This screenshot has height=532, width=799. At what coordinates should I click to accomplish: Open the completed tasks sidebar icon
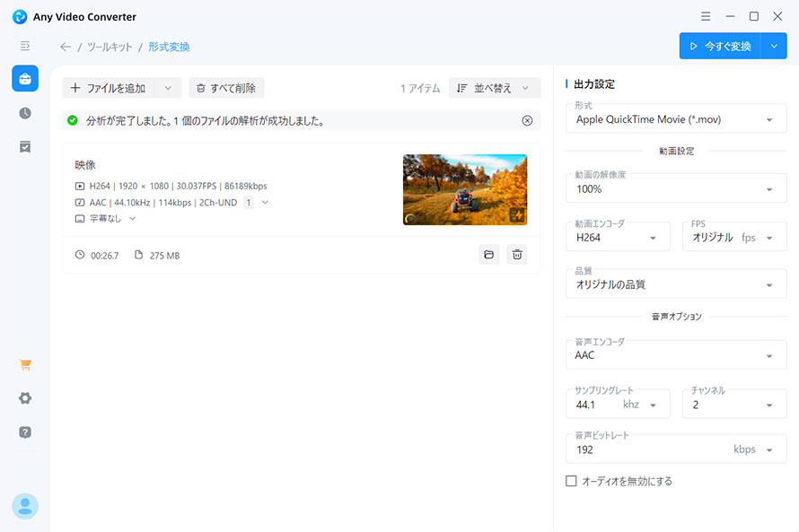[x=25, y=147]
